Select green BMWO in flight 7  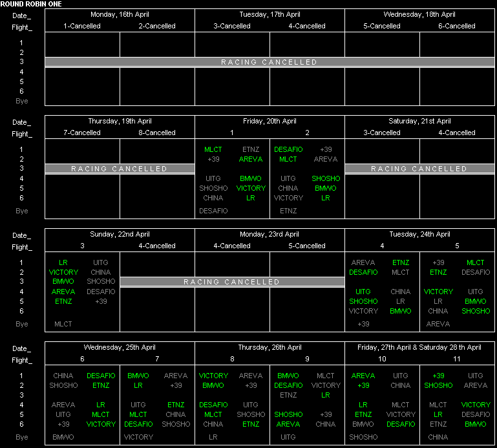138,376
